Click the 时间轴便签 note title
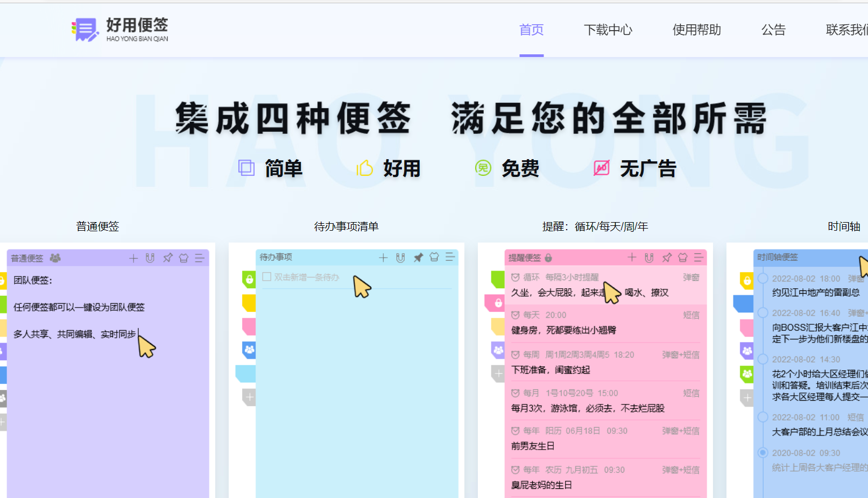The width and height of the screenshot is (868, 498). click(x=778, y=257)
